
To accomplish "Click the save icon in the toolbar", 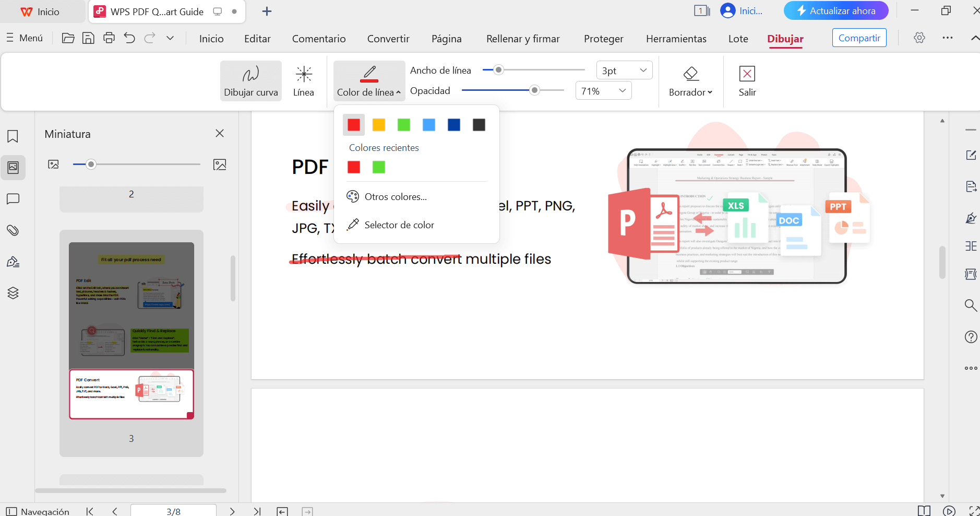I will tap(88, 38).
